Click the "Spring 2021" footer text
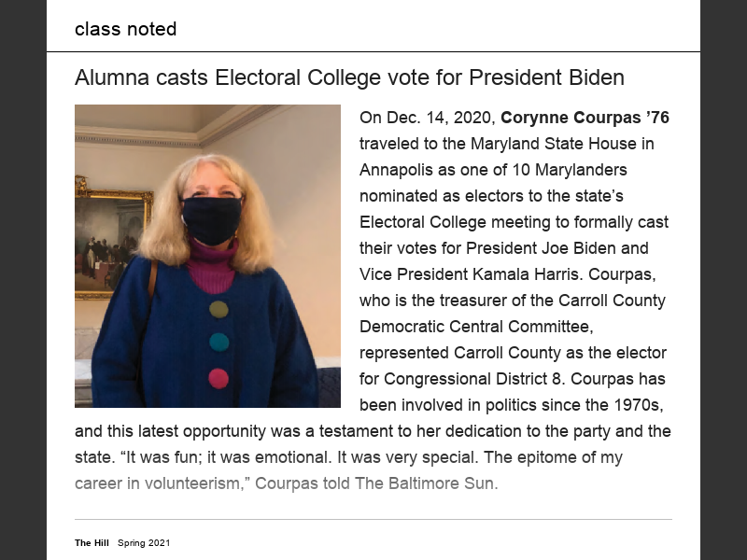This screenshot has height=560, width=747. coord(144,542)
